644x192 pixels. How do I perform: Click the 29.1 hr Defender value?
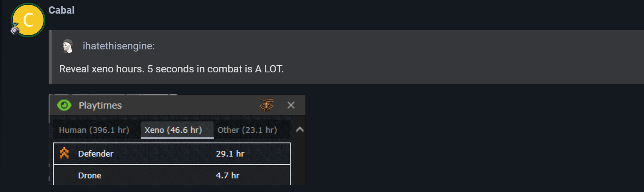[x=230, y=154]
